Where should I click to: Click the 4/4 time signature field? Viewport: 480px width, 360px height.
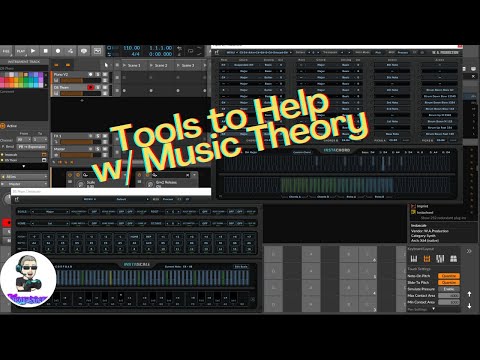(x=135, y=54)
